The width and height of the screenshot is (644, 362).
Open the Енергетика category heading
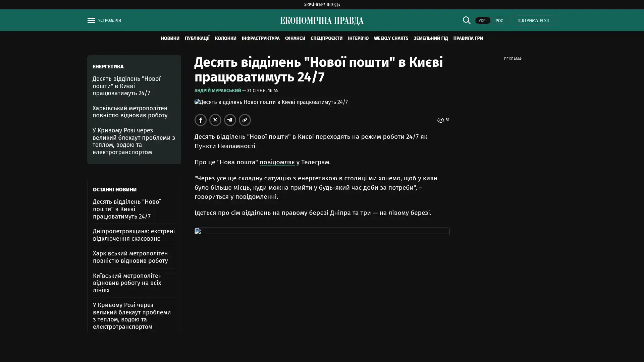click(108, 67)
